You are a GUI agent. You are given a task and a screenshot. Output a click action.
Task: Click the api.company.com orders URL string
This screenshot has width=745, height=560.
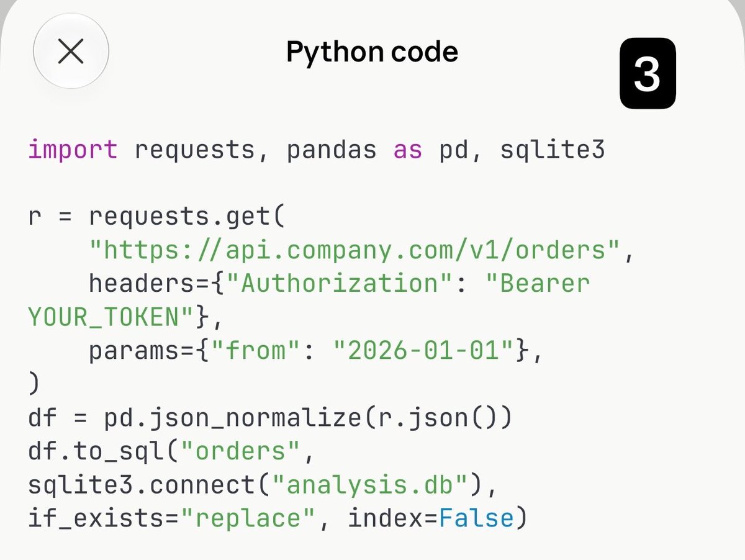pos(356,251)
